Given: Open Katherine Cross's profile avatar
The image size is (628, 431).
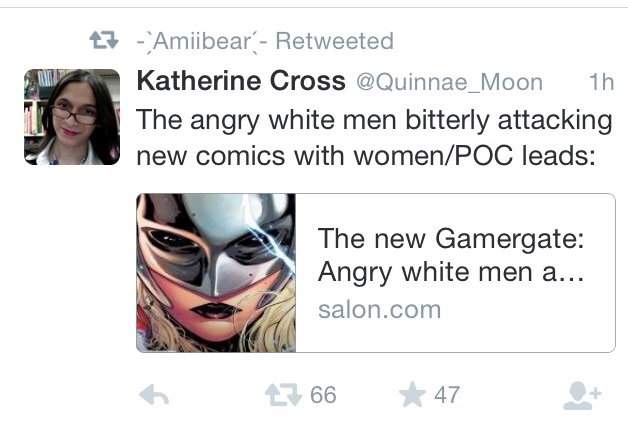Looking at the screenshot, I should tap(72, 117).
